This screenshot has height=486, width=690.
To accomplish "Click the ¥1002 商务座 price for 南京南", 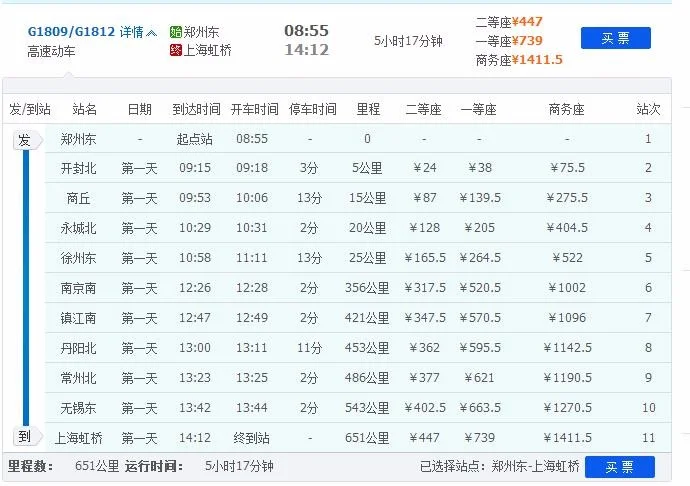I will point(567,288).
